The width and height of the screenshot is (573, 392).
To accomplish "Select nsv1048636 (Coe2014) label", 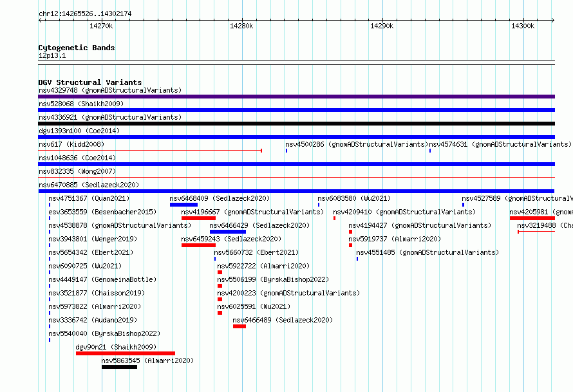I will (77, 158).
